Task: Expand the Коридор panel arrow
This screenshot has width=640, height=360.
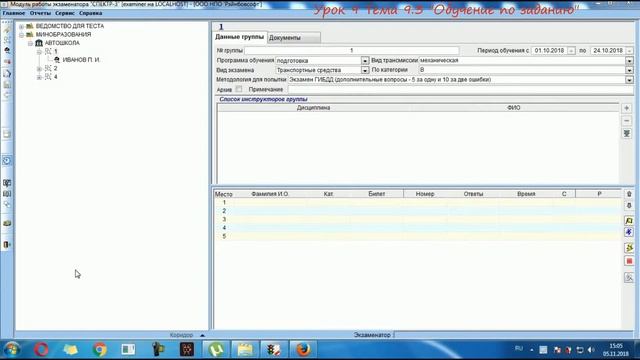Action: [202, 335]
